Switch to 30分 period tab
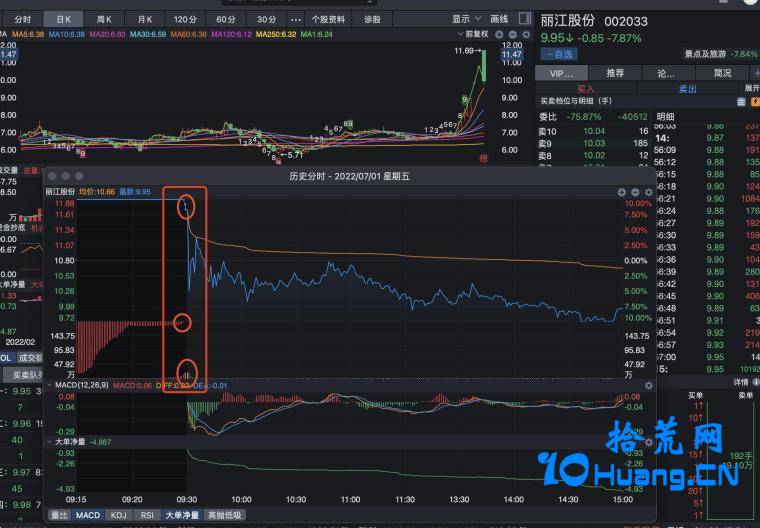 click(267, 19)
